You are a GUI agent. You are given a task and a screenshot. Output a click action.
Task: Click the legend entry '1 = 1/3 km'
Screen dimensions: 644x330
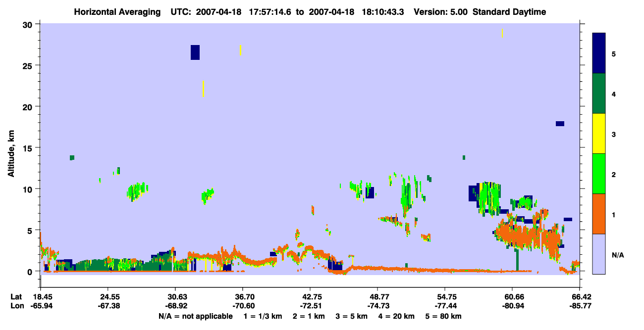pos(263,316)
